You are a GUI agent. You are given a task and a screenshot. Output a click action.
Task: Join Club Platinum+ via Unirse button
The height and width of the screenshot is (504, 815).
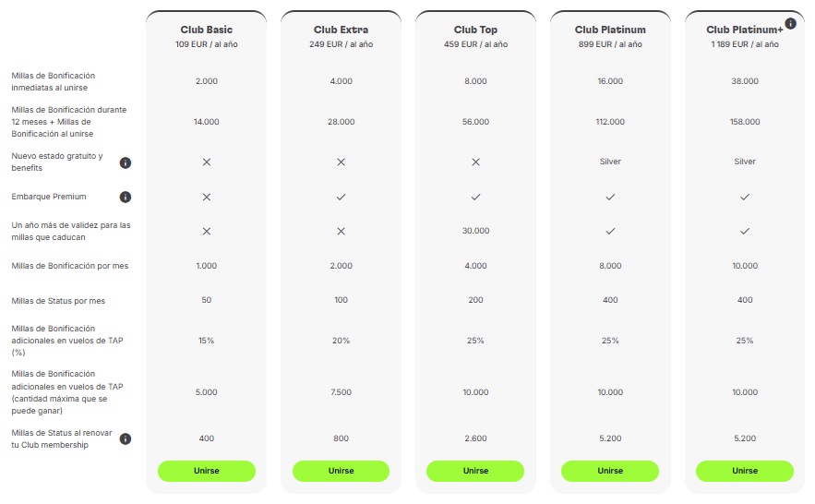[745, 471]
